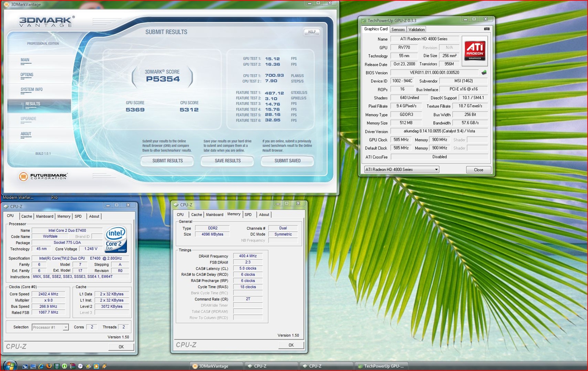The height and width of the screenshot is (371, 588).
Task: Click the disc icon in quick launch
Action: click(80, 366)
